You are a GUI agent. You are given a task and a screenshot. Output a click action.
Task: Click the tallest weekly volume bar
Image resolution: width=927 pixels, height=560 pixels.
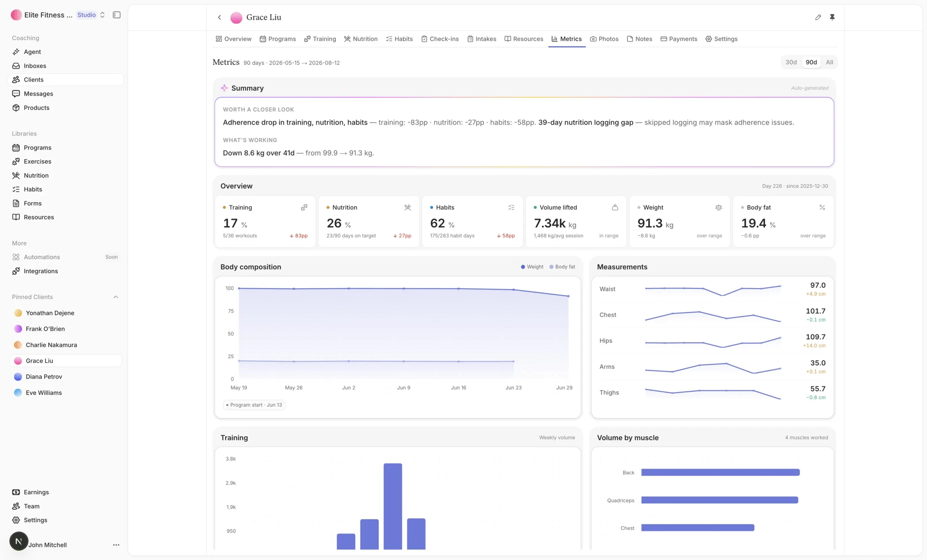coord(393,506)
